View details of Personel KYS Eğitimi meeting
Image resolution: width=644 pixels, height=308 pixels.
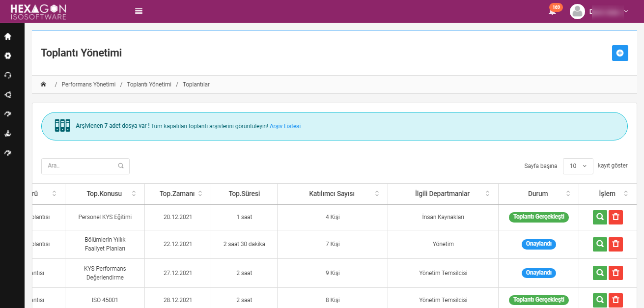pos(600,218)
